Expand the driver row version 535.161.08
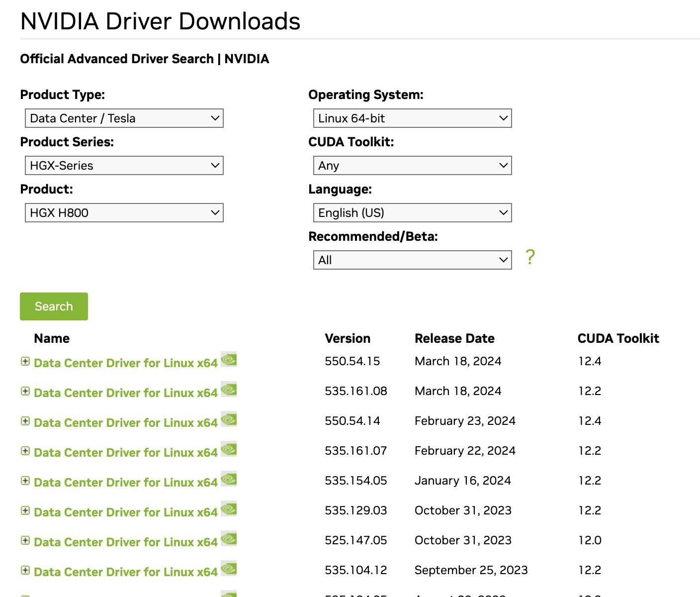This screenshot has height=597, width=700. [25, 392]
